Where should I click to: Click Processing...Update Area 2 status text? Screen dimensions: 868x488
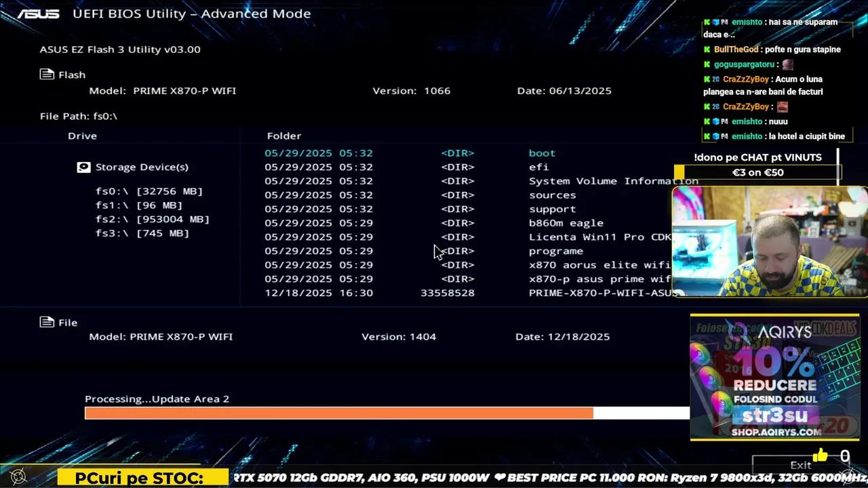(157, 399)
